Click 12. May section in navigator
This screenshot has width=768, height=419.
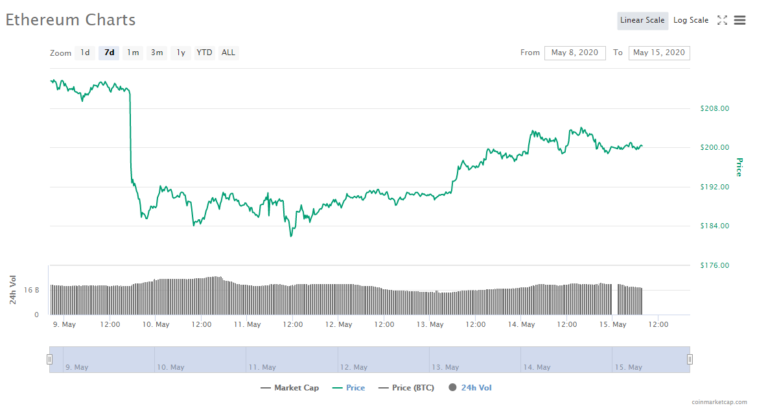[x=384, y=360]
